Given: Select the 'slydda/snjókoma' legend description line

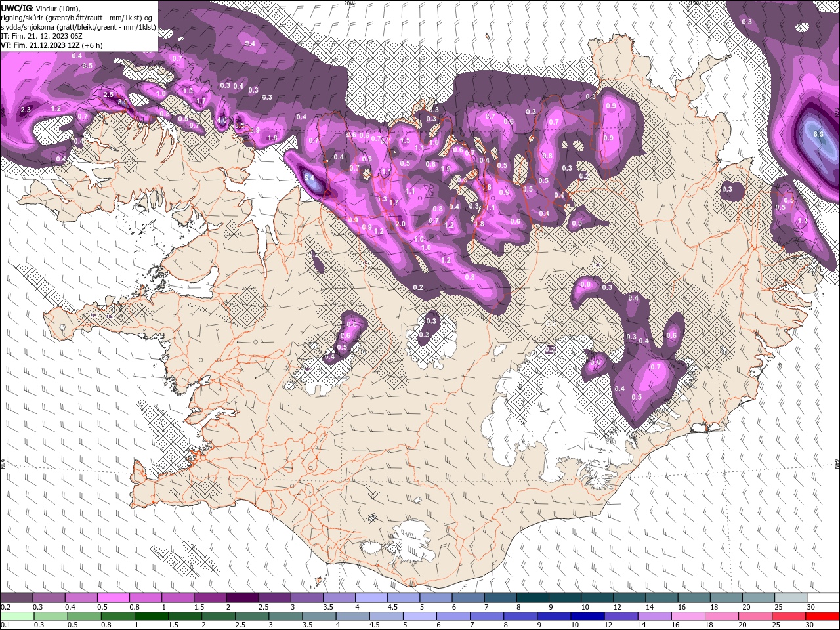Looking at the screenshot, I should coord(78,27).
